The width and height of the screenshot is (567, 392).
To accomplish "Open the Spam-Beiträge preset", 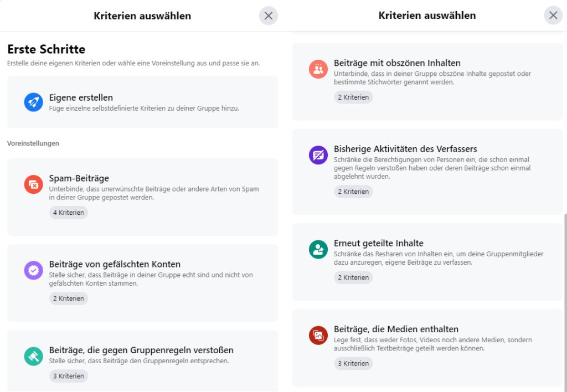I will point(79,178).
